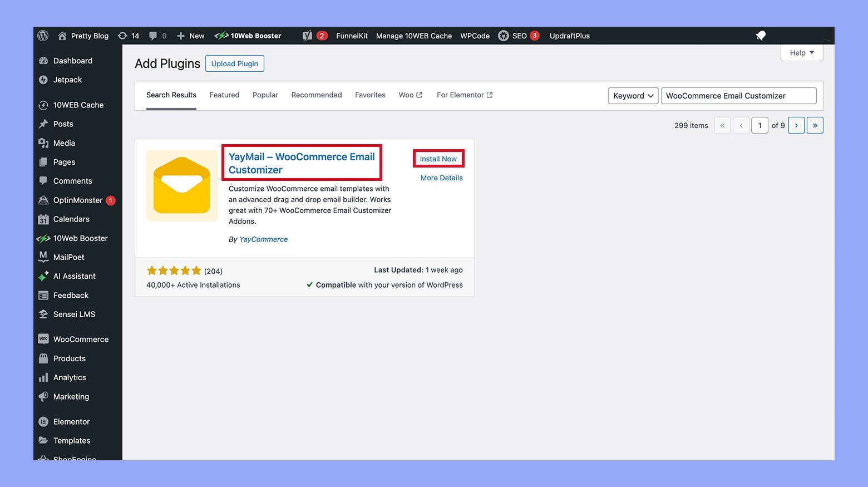Open Manage 10WEB Cache in admin bar
This screenshot has height=487, width=868.
coord(414,36)
